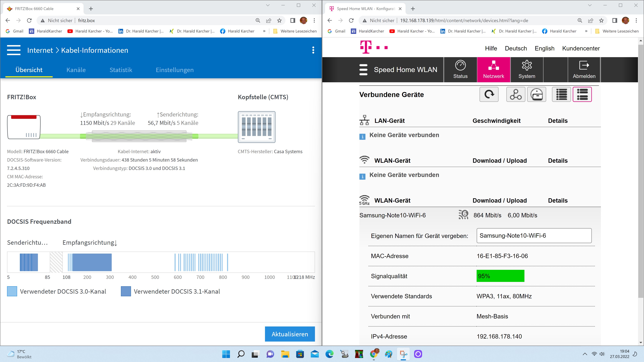Open the FRITZ!Box hamburger menu
This screenshot has height=362, width=644.
[14, 50]
